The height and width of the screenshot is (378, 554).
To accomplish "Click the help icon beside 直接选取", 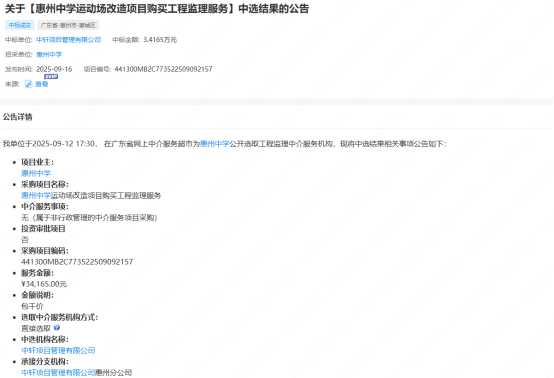I will (x=57, y=328).
